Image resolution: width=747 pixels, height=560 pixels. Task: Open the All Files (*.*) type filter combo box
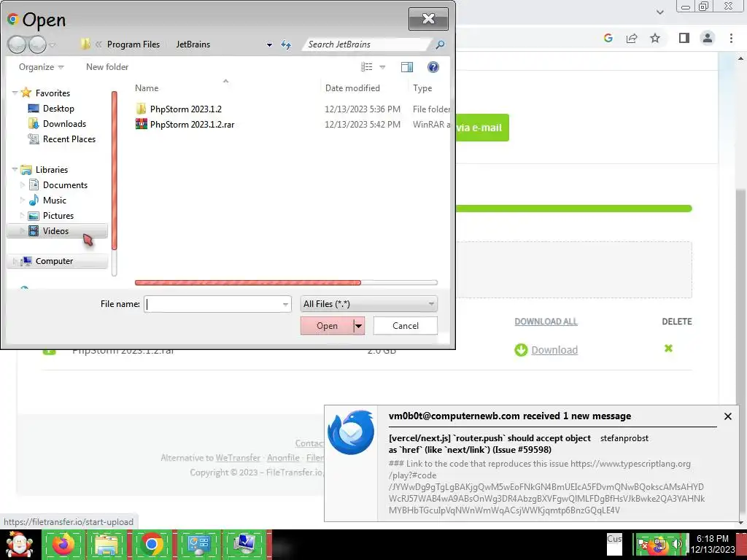click(x=368, y=304)
